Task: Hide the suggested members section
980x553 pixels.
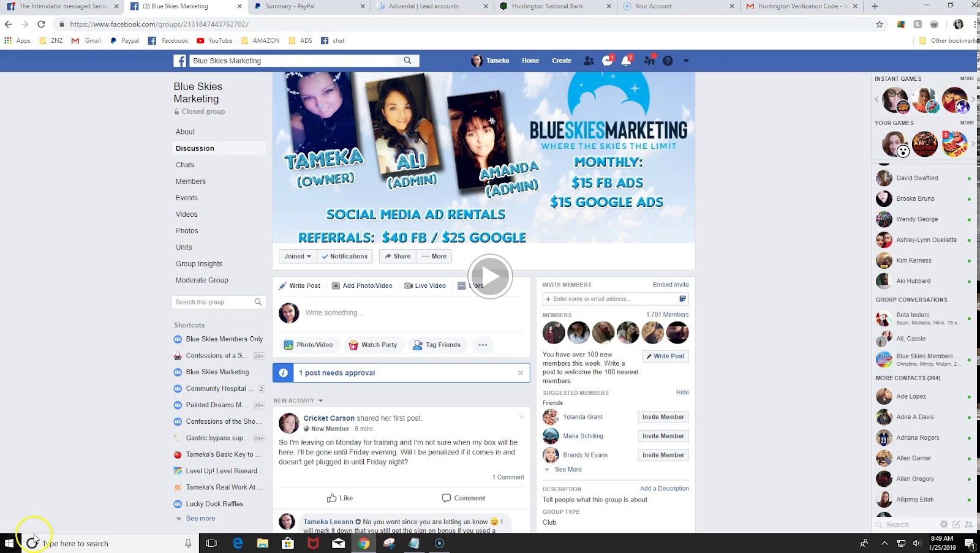Action: pyautogui.click(x=682, y=393)
